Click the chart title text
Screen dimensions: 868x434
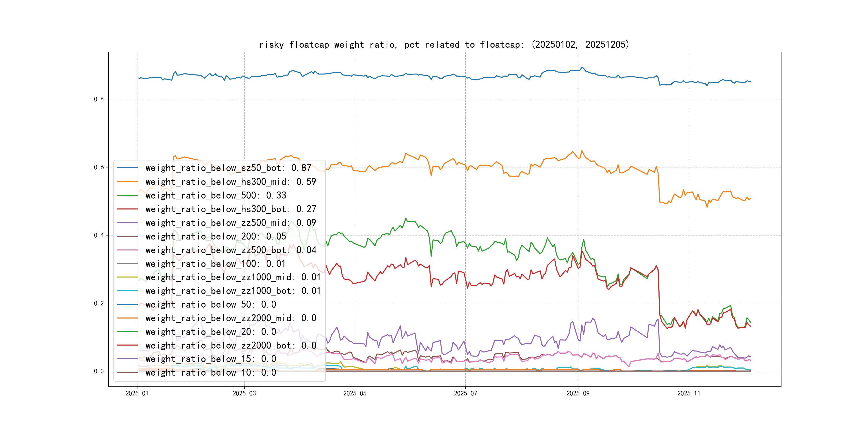444,44
